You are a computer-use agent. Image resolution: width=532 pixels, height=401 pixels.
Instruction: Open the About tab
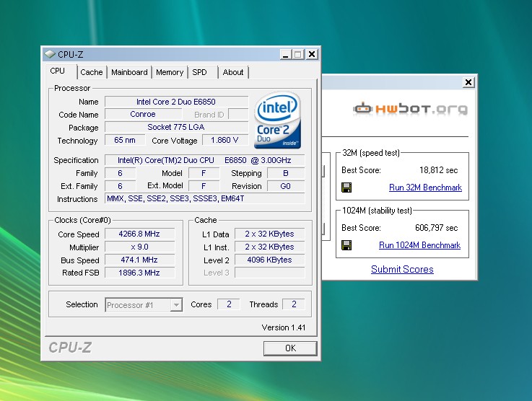[233, 72]
